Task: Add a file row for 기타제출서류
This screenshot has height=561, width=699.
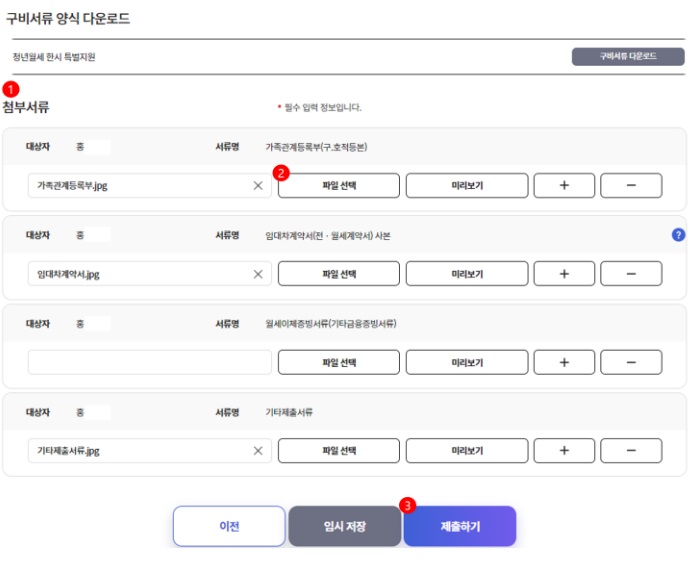Action: pos(564,450)
